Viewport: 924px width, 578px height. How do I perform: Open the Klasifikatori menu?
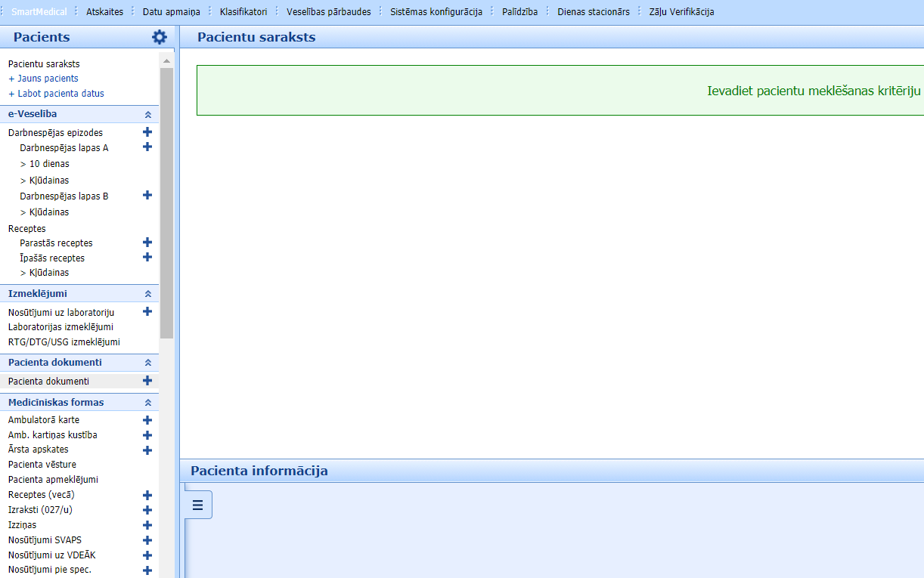pos(243,12)
